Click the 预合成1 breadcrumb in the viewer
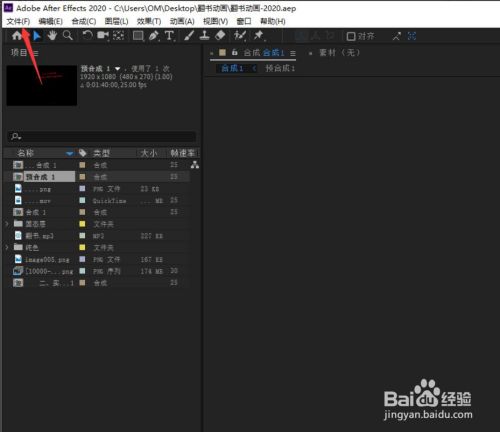Screen dimensions: 500x432 coord(280,68)
